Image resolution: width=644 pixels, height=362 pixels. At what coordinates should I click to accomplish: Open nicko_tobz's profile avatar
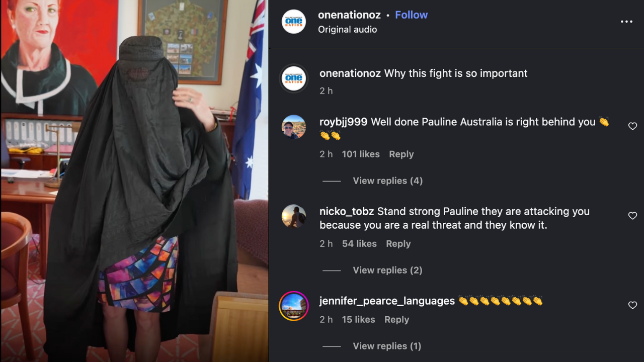(x=294, y=217)
